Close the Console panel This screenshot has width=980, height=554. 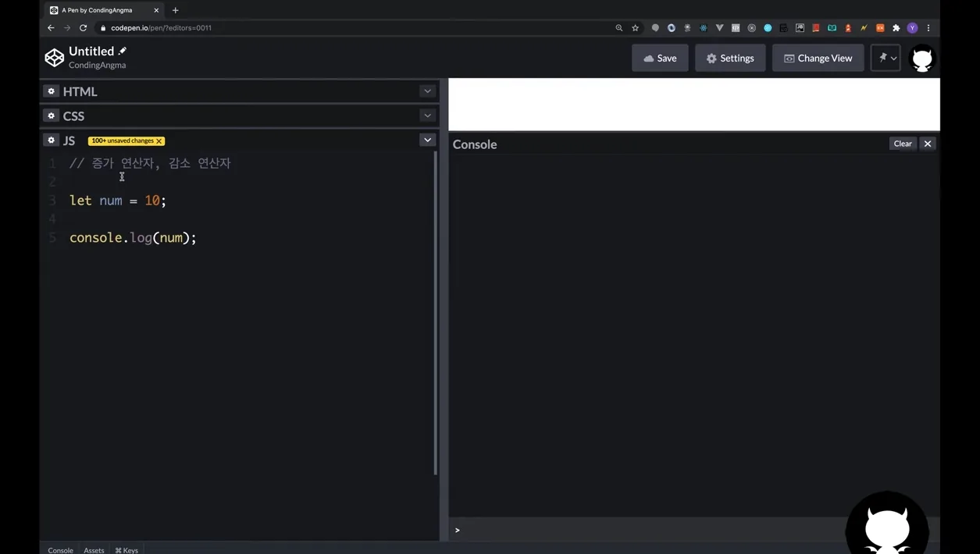[x=928, y=144]
